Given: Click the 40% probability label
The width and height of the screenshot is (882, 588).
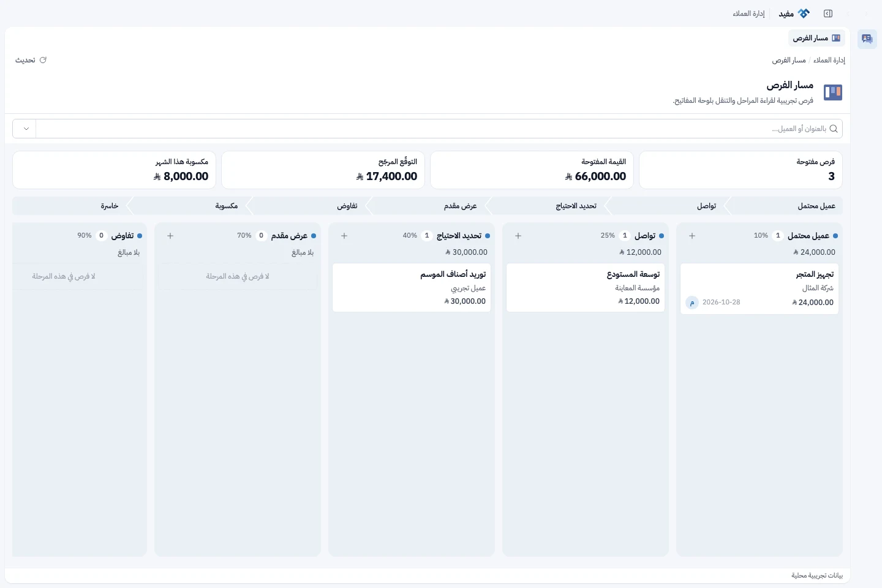Looking at the screenshot, I should (x=410, y=236).
